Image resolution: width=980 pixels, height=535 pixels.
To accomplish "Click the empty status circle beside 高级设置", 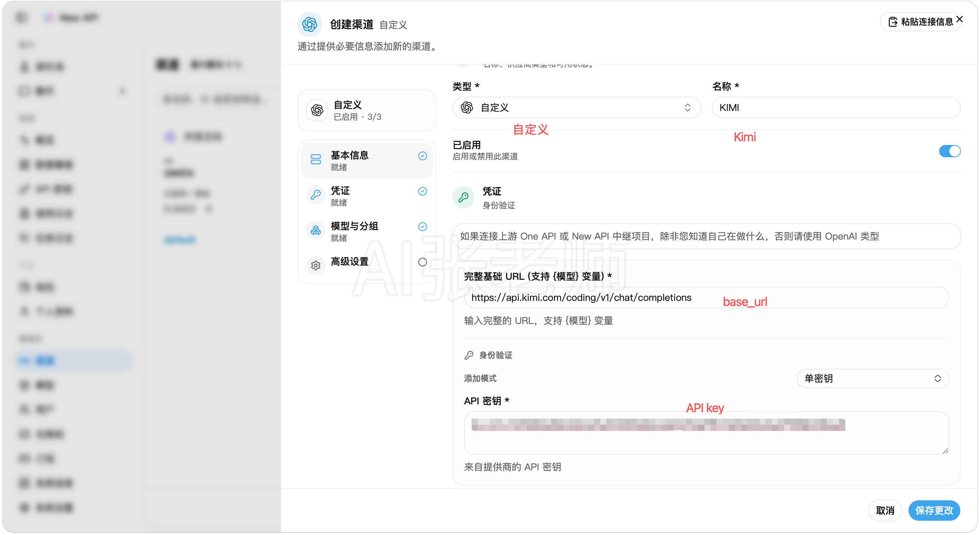I will click(422, 262).
